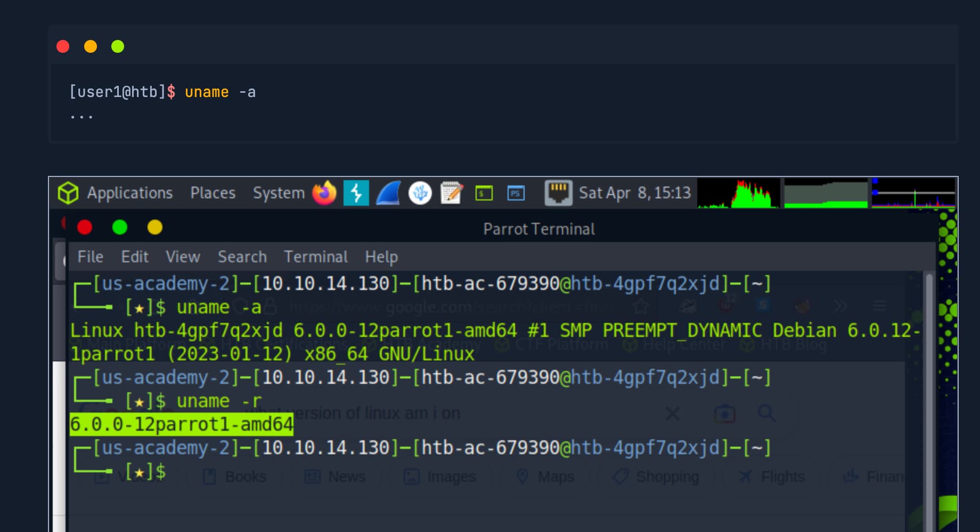This screenshot has width=980, height=532.
Task: Click the HTB cube Applications logo
Action: coord(68,193)
